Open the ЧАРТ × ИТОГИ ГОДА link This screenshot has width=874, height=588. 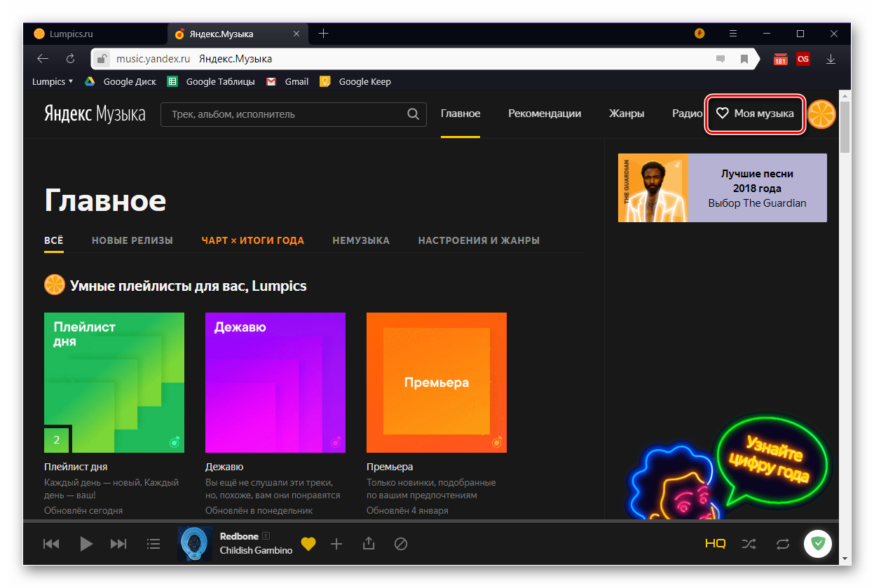coord(252,240)
